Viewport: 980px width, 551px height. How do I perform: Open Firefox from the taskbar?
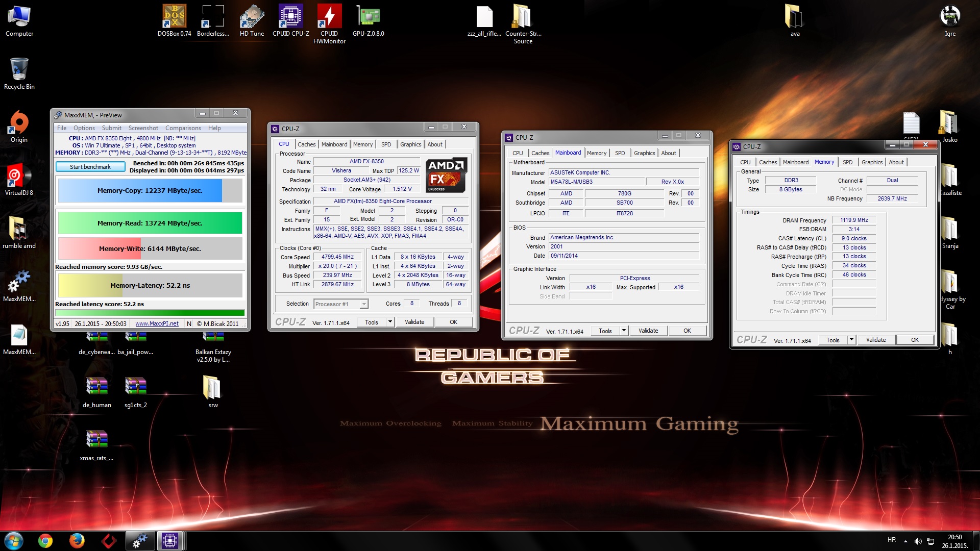coord(77,541)
